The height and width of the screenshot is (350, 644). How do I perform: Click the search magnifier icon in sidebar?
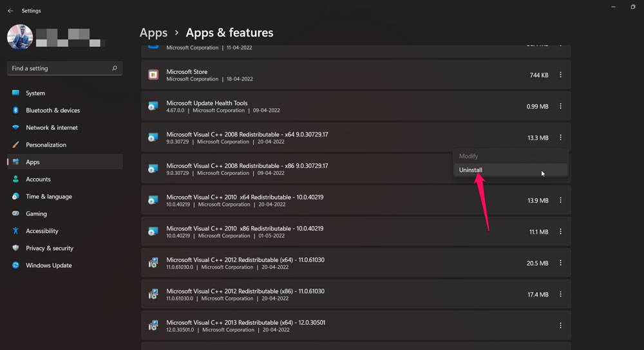115,68
